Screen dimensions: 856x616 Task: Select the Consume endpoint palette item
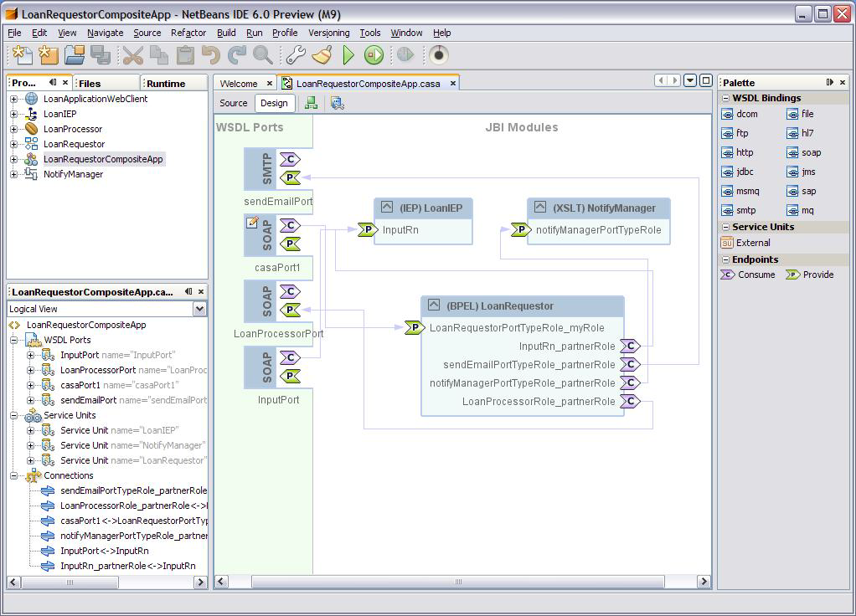(x=748, y=275)
